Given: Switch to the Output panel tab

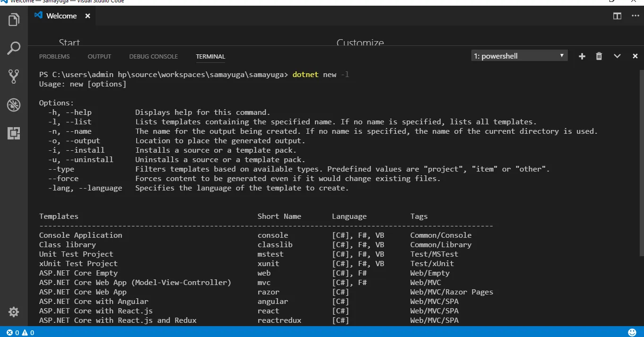Looking at the screenshot, I should point(99,56).
